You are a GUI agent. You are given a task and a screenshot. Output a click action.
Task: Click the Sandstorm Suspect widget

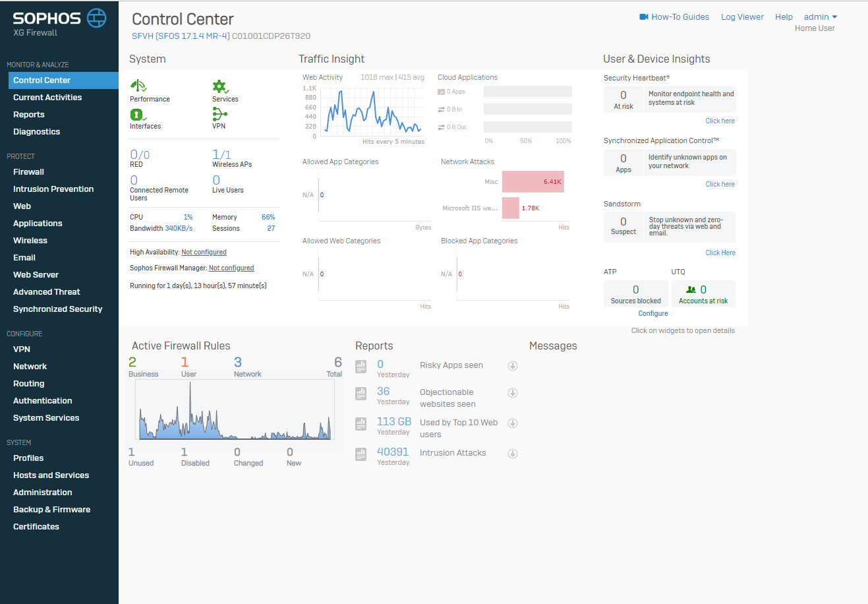tap(623, 227)
